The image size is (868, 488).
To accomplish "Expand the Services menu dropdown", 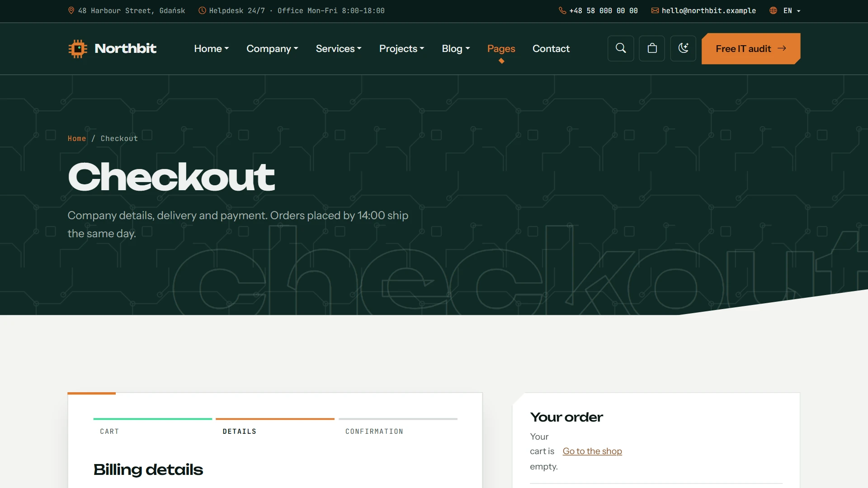I will pyautogui.click(x=339, y=48).
